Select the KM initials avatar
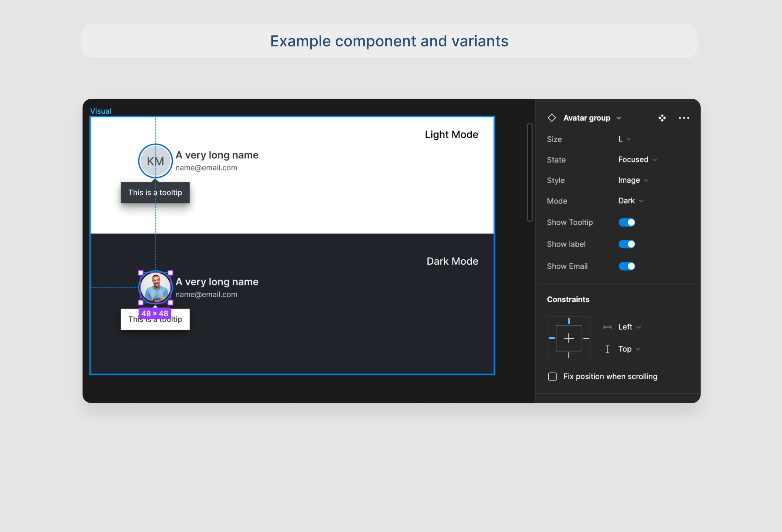 coord(155,161)
